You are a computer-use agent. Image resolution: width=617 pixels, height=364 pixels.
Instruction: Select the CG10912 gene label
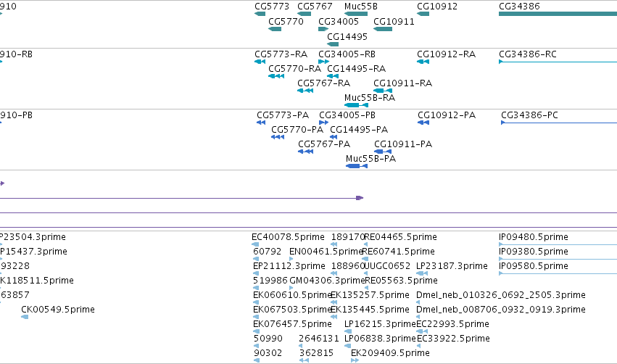[436, 7]
